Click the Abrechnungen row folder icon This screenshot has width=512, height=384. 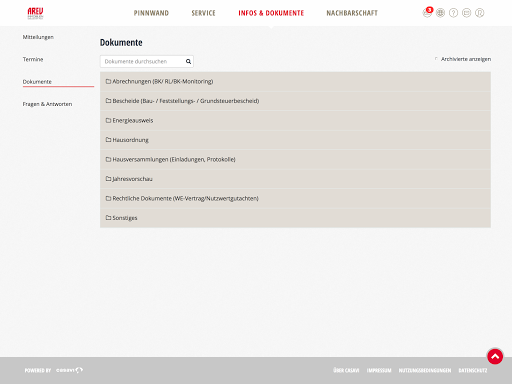(x=108, y=81)
